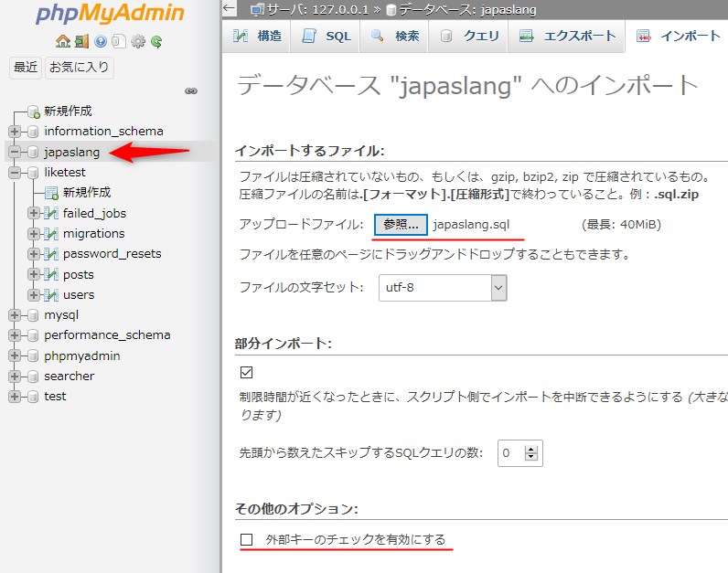Collapse main panel with top-left arrow icon

click(x=230, y=9)
